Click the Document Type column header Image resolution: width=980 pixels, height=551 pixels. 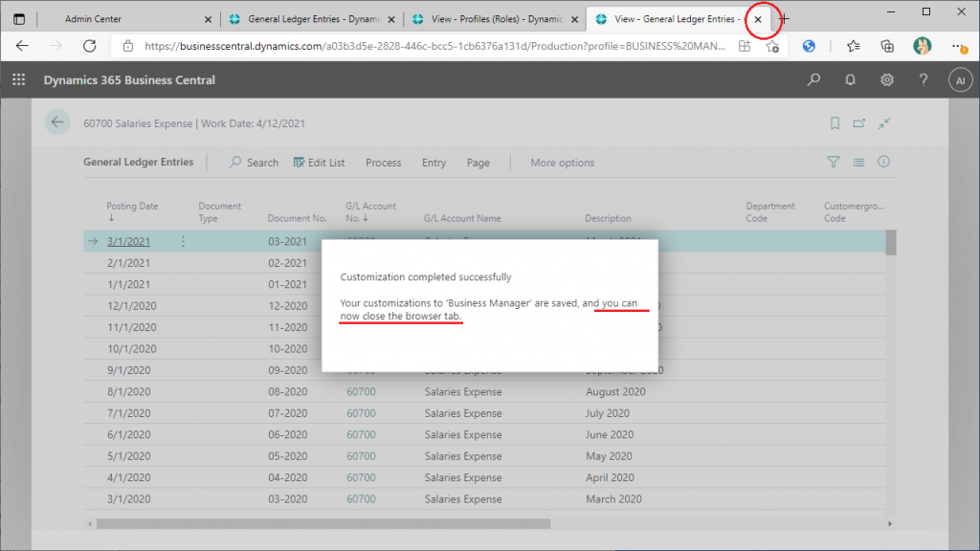[219, 211]
